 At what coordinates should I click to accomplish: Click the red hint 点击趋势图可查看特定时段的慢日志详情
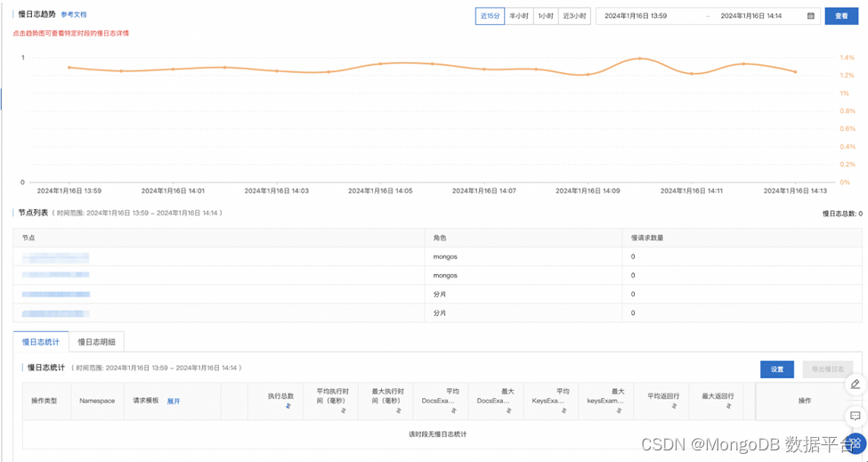(71, 33)
